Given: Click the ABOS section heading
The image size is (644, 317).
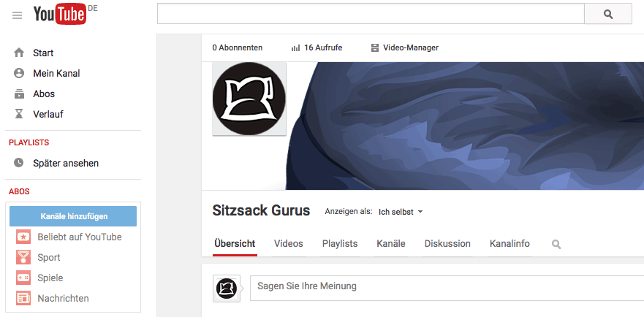Looking at the screenshot, I should (19, 192).
